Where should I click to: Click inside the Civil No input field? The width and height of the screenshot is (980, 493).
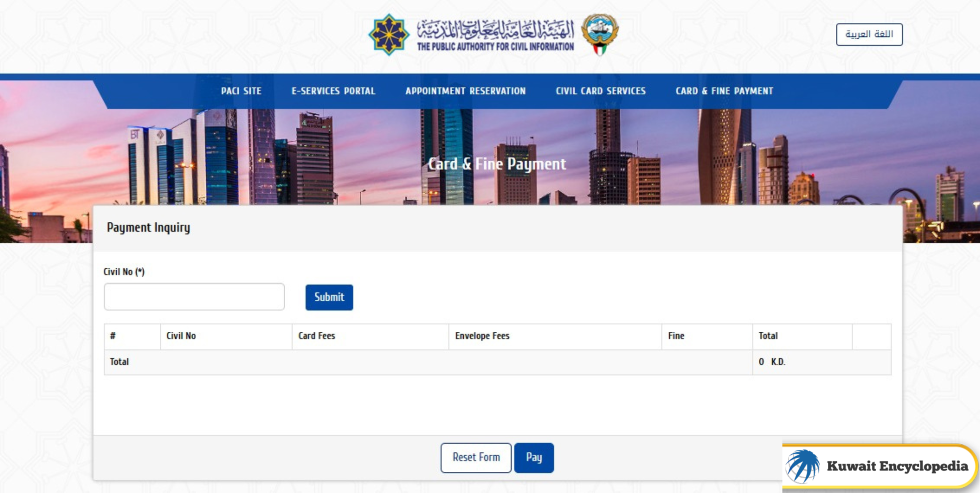pyautogui.click(x=194, y=296)
